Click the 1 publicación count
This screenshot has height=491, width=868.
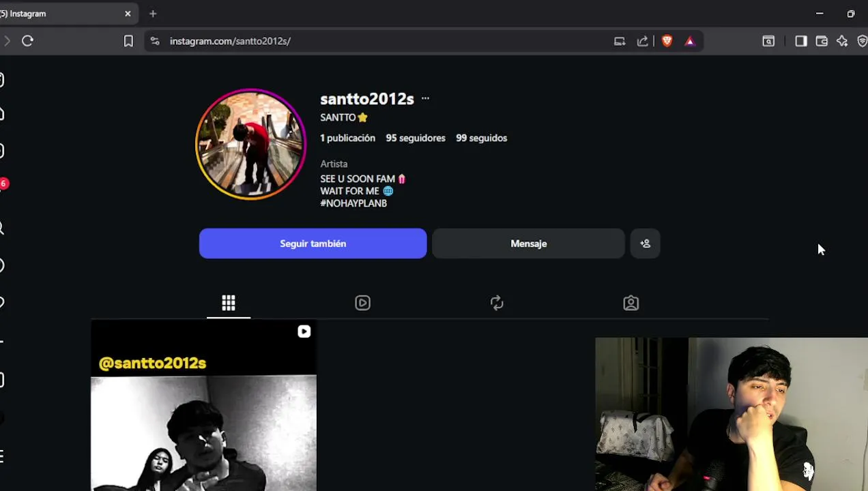point(347,138)
